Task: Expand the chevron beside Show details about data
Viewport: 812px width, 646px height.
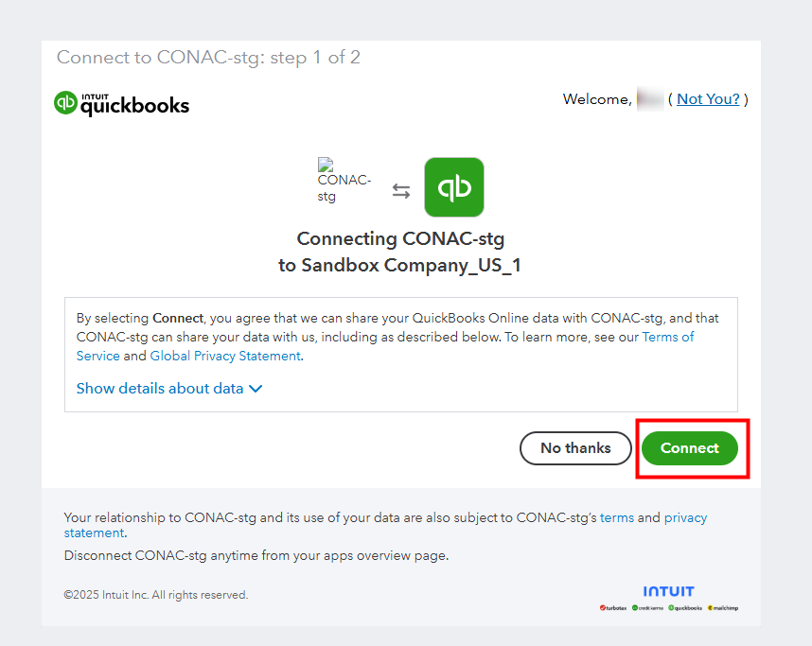Action: click(255, 389)
